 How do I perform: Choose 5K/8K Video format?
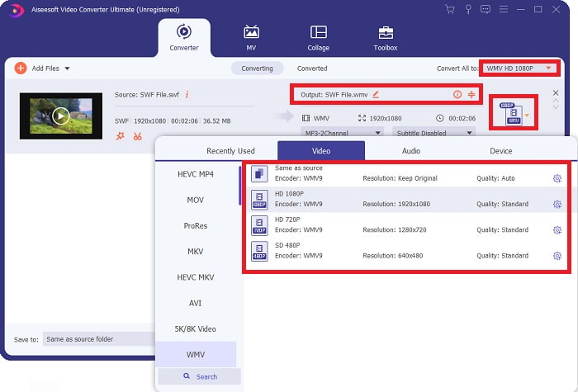coord(196,329)
